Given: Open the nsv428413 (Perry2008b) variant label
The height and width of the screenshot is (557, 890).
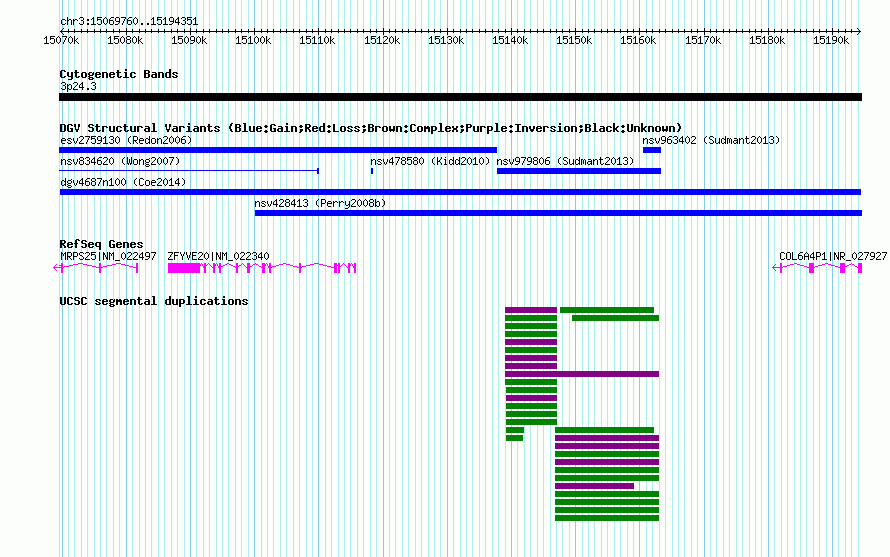Looking at the screenshot, I should tap(320, 203).
